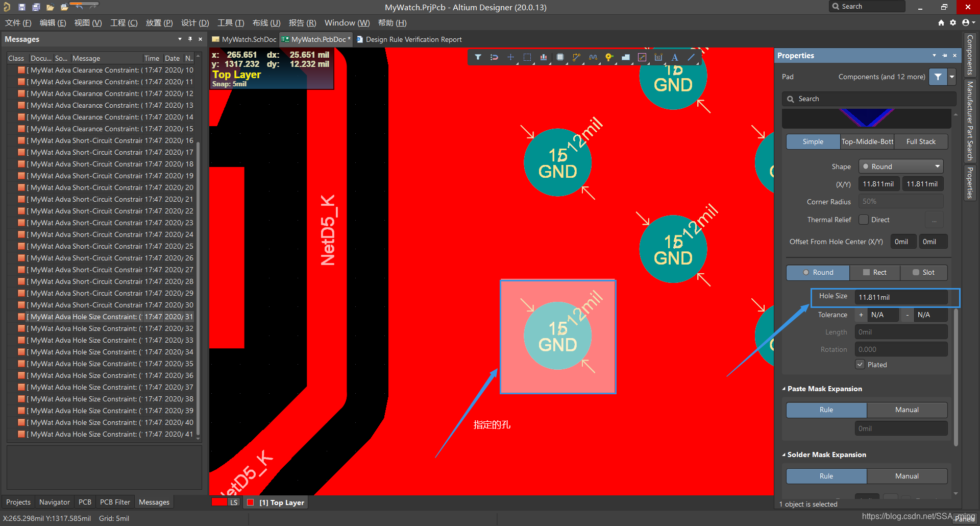Open the Properties panel options dropdown arrow
Viewport: 980px width, 526px height.
coord(934,56)
